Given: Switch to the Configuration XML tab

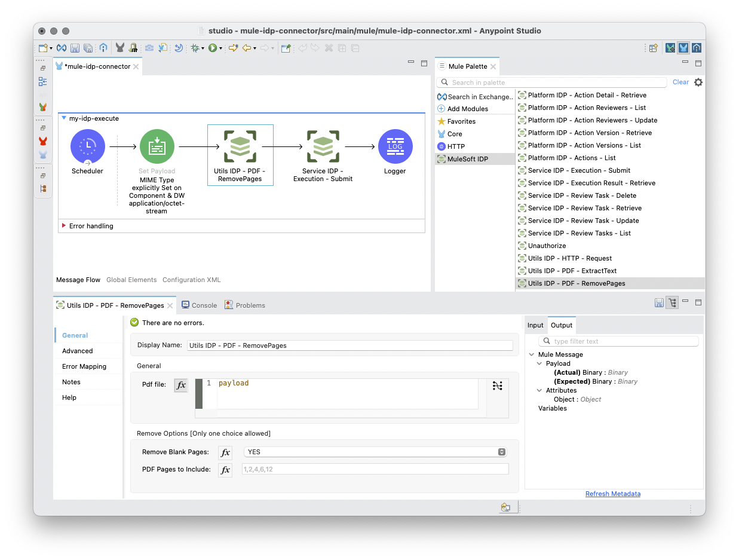Looking at the screenshot, I should tap(192, 280).
